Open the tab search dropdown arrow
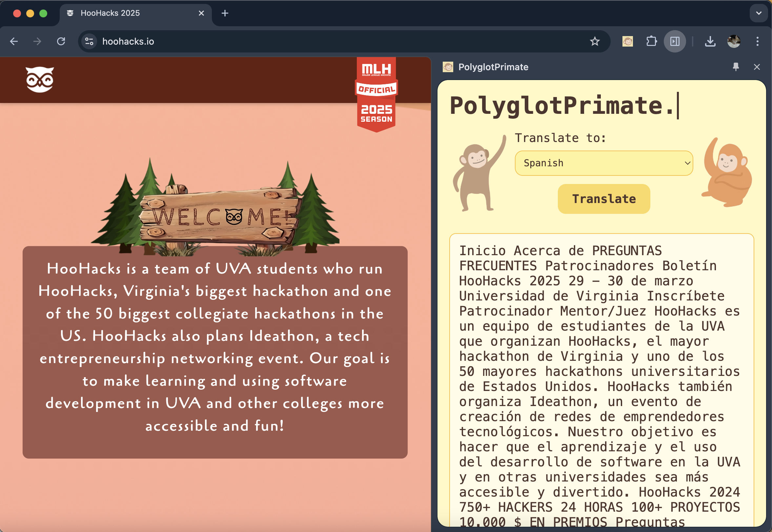This screenshot has height=532, width=772. coord(759,13)
